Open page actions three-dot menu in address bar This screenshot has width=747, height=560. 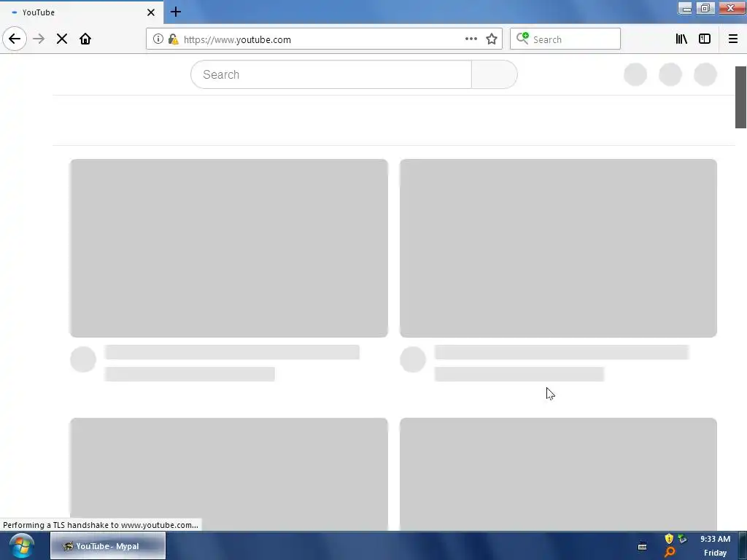471,39
